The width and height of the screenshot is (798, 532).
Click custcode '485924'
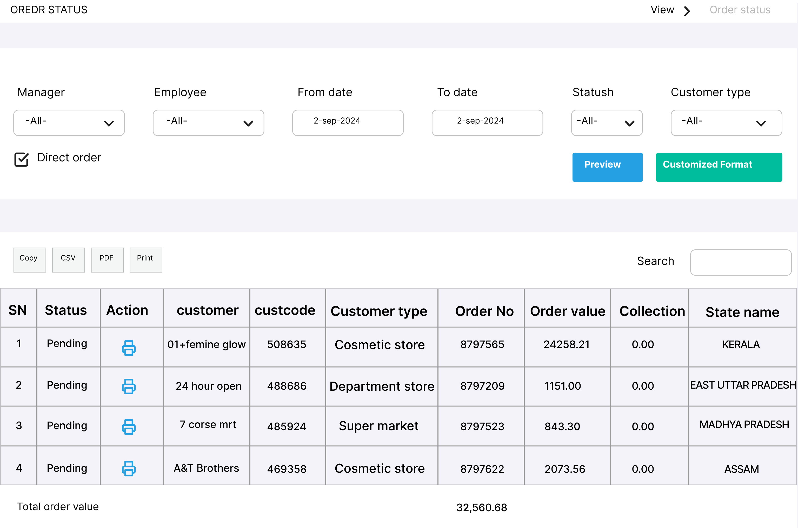pos(287,426)
